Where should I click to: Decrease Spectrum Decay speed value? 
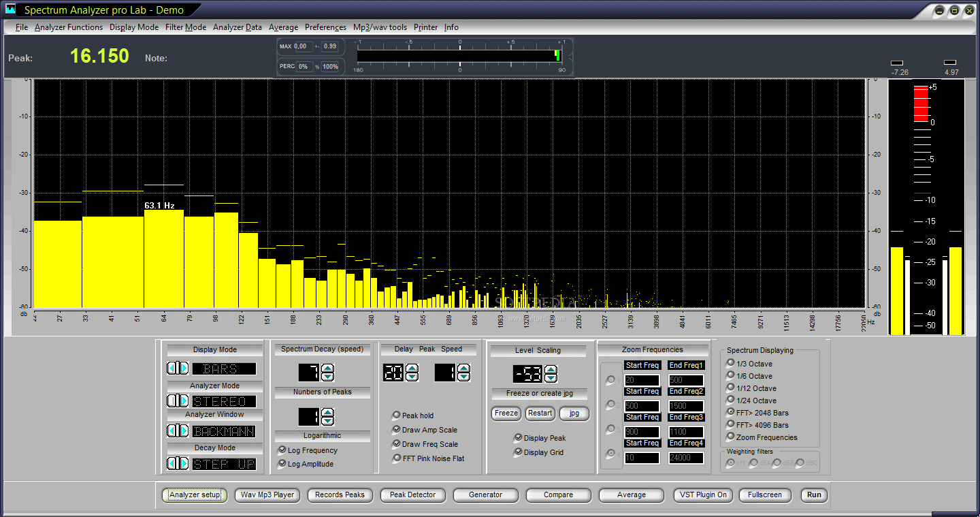[327, 377]
